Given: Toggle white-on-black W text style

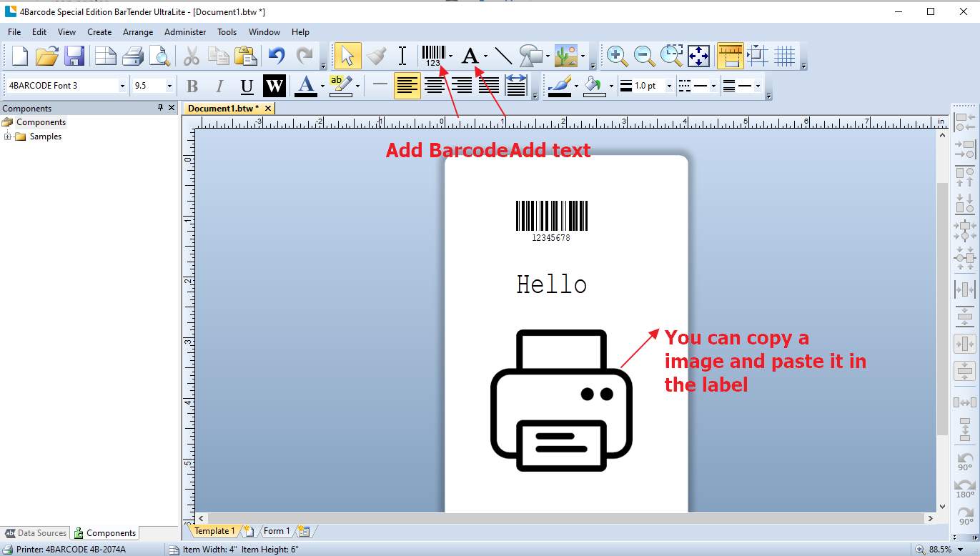Looking at the screenshot, I should click(274, 86).
